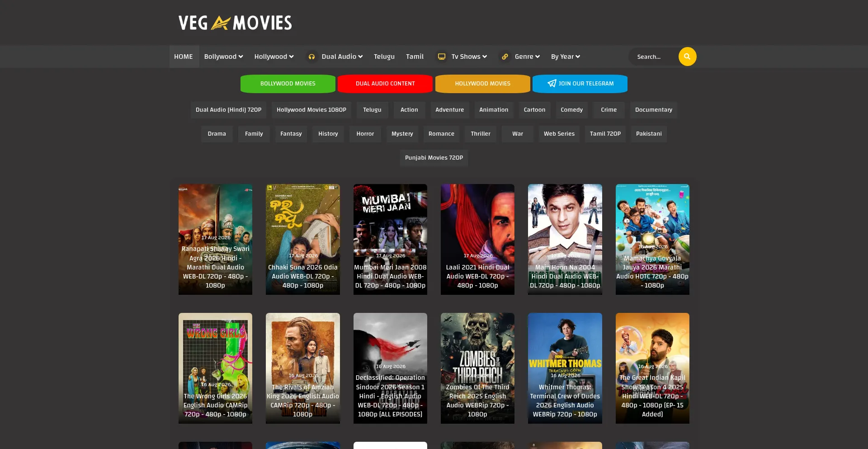This screenshot has height=449, width=868.
Task: Open the Horror category tag
Action: [365, 134]
